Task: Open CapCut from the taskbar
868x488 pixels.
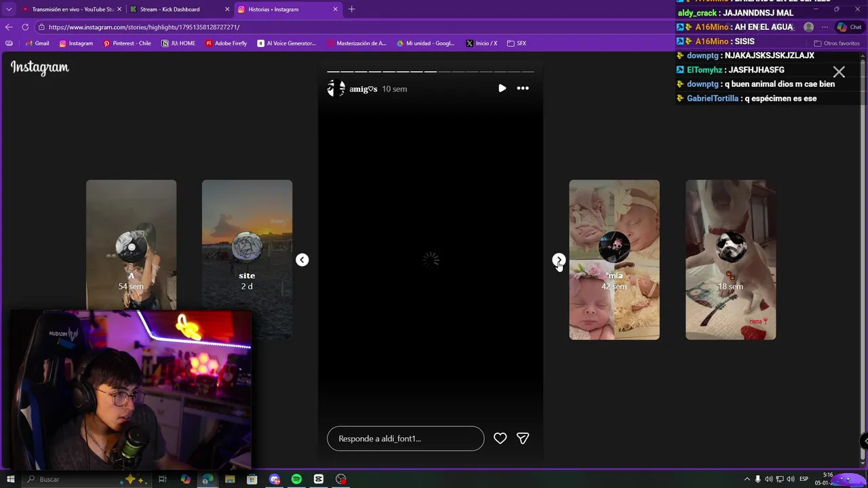Action: [x=319, y=479]
